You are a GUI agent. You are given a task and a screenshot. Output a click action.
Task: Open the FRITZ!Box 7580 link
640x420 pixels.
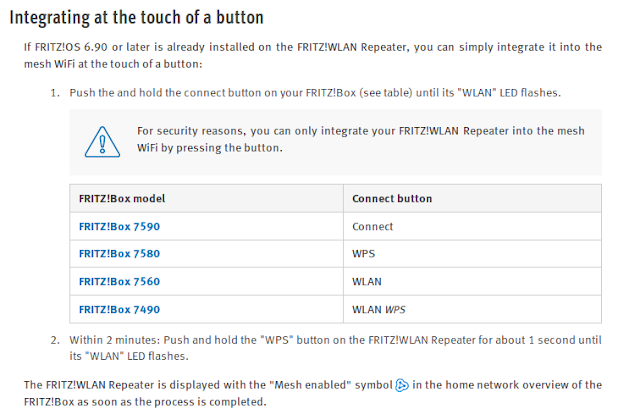(x=119, y=255)
